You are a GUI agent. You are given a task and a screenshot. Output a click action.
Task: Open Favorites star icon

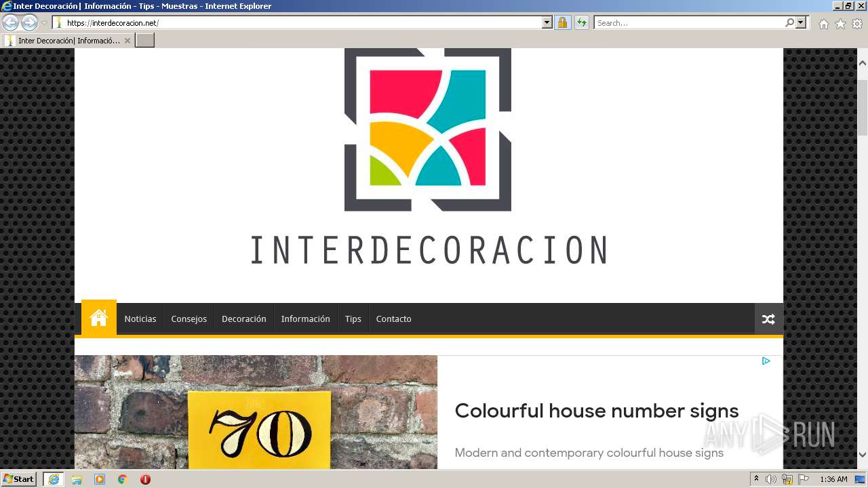pyautogui.click(x=840, y=24)
